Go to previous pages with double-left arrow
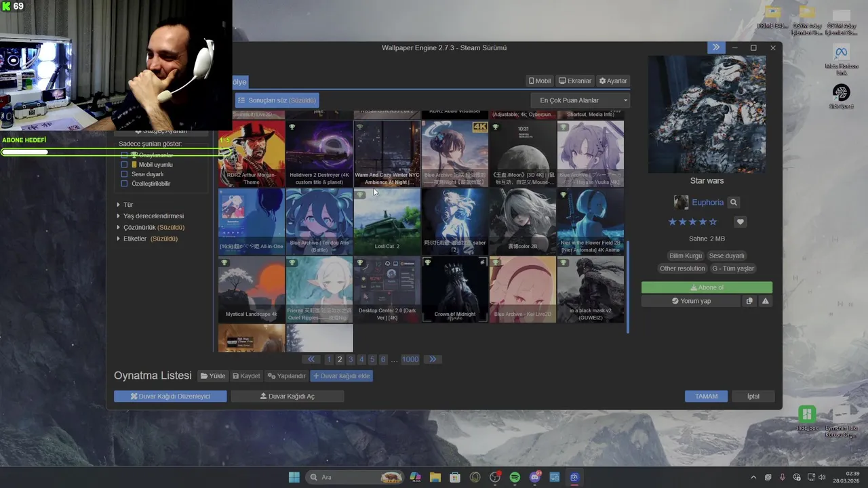 (311, 359)
